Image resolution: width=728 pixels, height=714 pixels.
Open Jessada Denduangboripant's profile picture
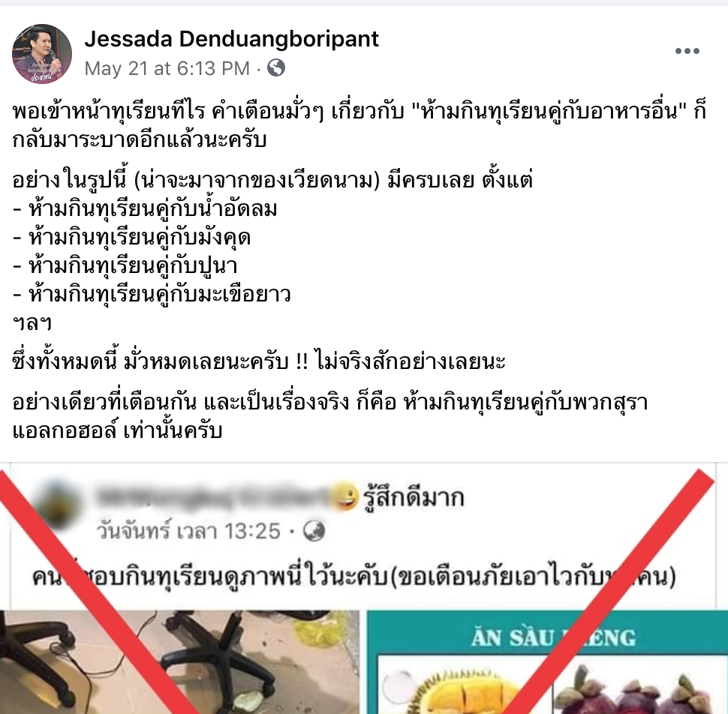click(x=42, y=54)
